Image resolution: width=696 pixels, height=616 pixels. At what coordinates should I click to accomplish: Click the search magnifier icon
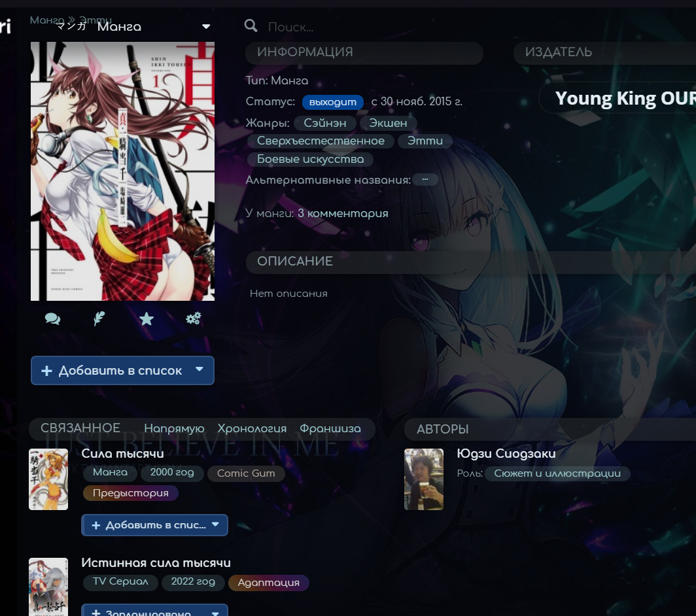[x=251, y=26]
